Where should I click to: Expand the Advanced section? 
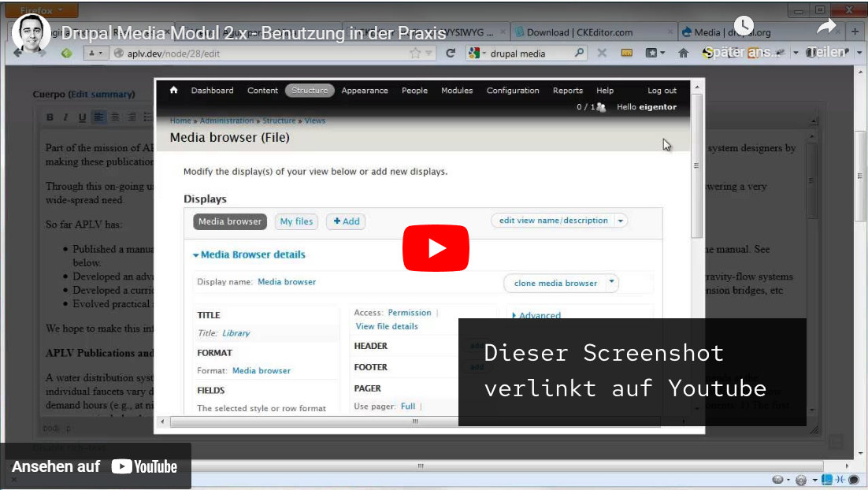(x=539, y=314)
